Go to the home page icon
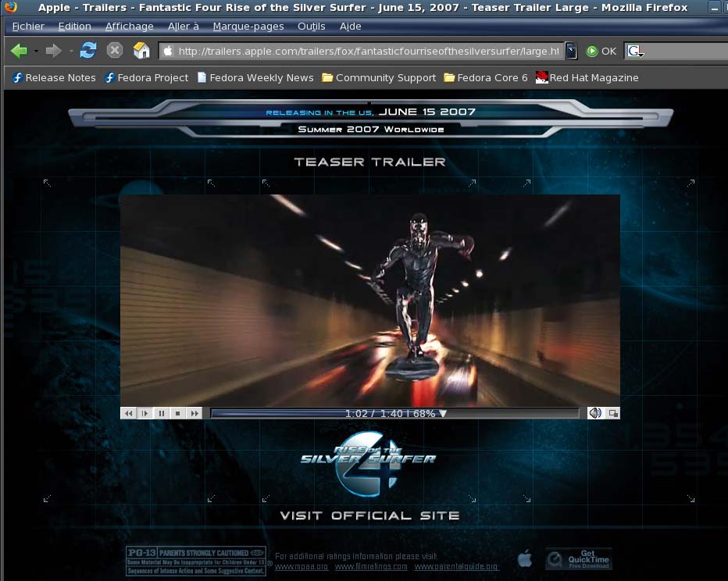This screenshot has height=581, width=728. click(141, 50)
